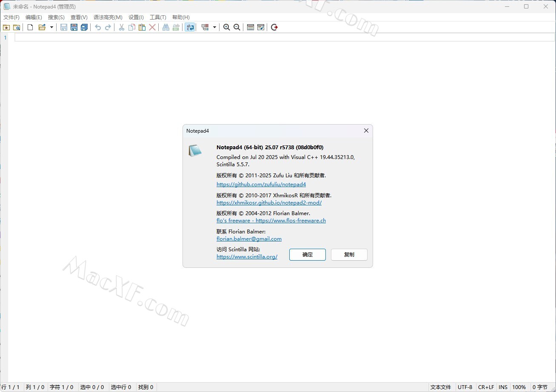
Task: Close the Notepad4 About dialog
Action: (x=366, y=131)
